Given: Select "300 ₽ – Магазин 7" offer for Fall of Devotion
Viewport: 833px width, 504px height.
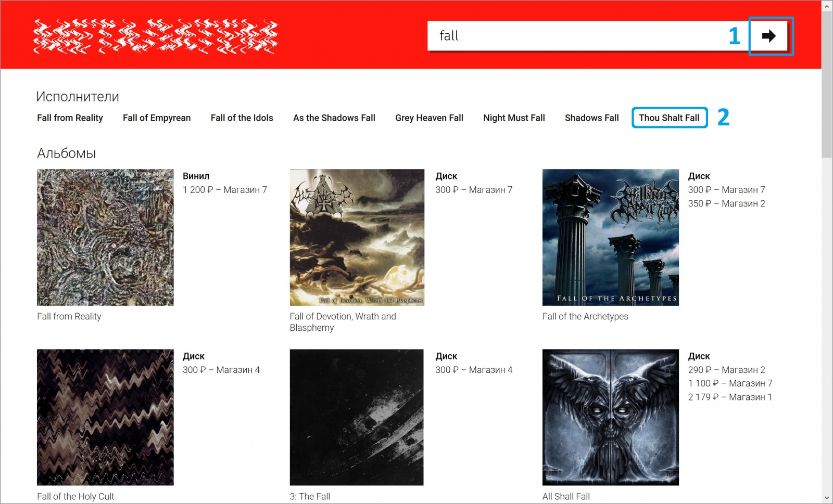Looking at the screenshot, I should tap(474, 190).
